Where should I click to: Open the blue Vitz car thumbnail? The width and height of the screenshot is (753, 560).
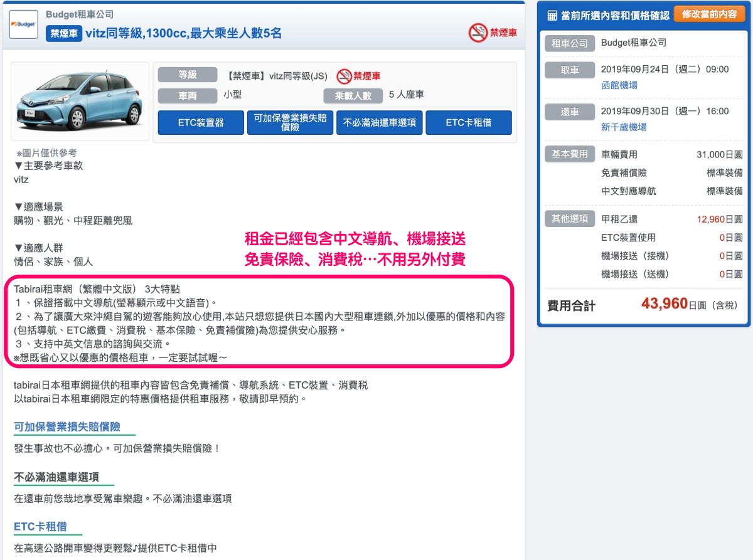(80, 100)
